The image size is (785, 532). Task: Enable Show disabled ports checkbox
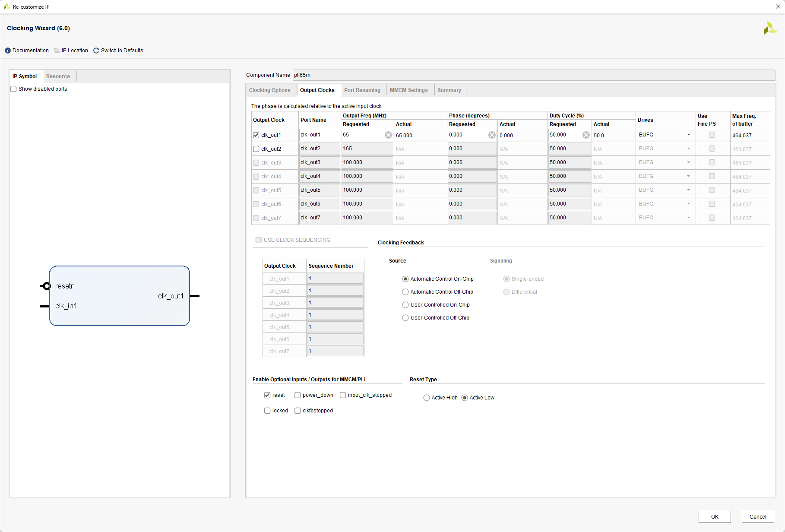[13, 89]
